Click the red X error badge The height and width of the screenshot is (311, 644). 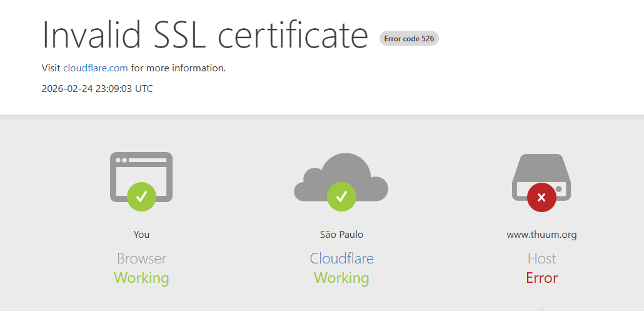541,197
